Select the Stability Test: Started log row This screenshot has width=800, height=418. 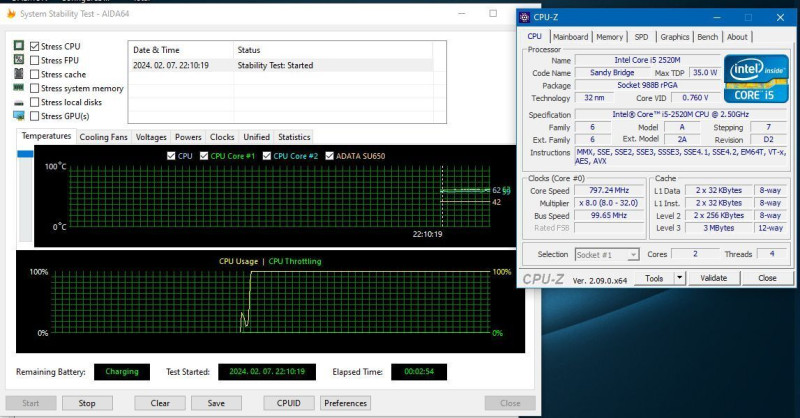click(281, 65)
